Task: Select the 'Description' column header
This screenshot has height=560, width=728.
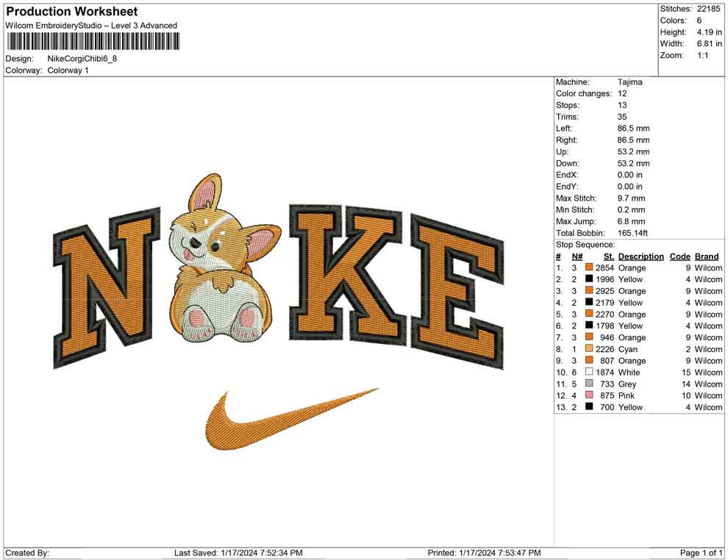Action: (x=641, y=256)
